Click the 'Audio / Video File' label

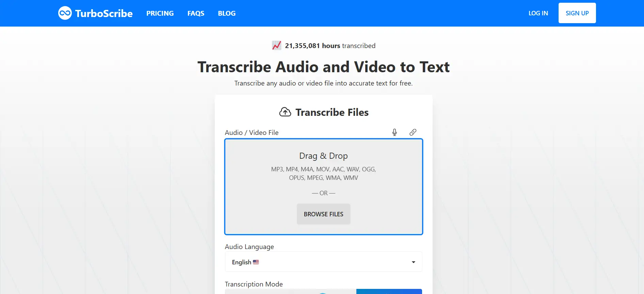tap(252, 133)
